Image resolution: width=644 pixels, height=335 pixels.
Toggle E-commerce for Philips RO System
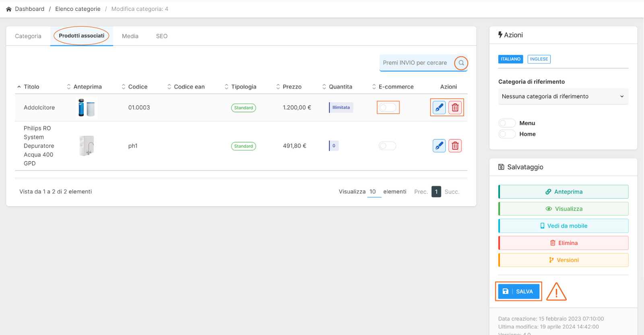[388, 146]
